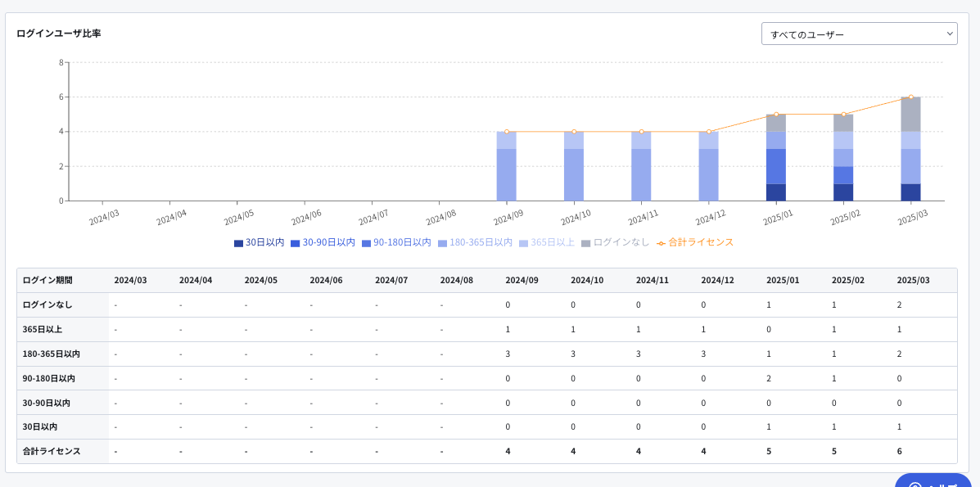980x487 pixels.
Task: Toggle the 90-180日以内 legend series
Action: click(396, 242)
